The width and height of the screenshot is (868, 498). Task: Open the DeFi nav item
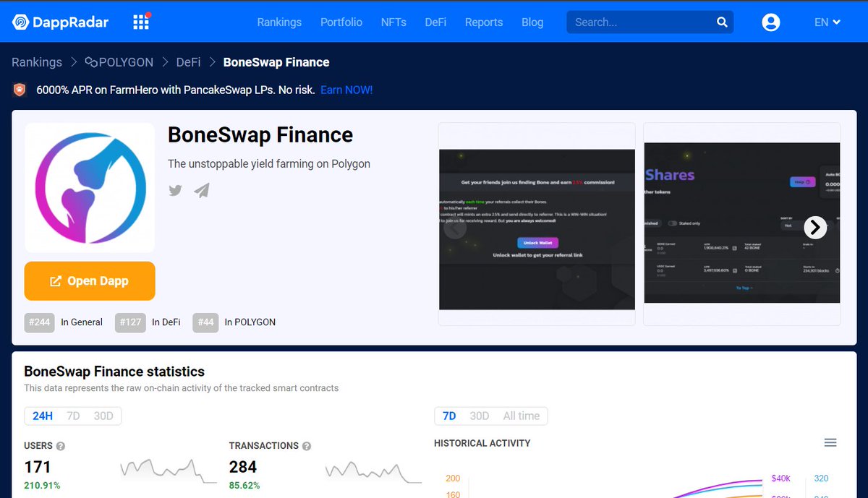coord(435,22)
